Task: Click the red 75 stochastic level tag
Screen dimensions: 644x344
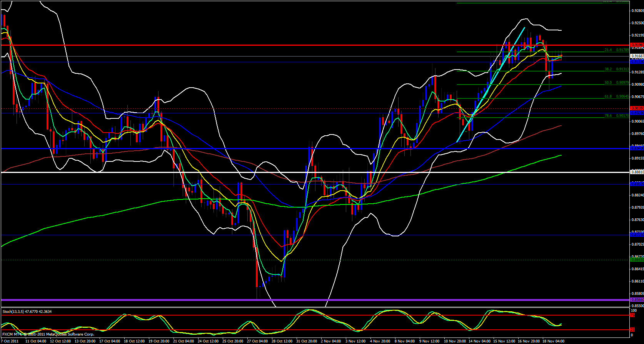Action: [x=632, y=315]
